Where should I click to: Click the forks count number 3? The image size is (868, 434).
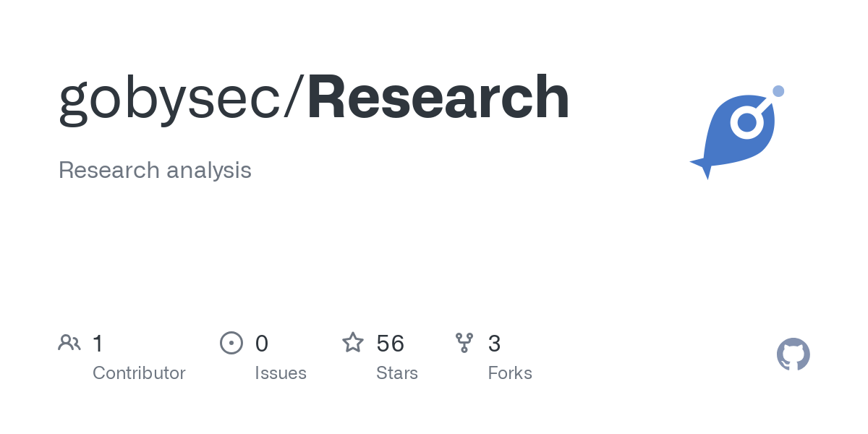point(495,343)
